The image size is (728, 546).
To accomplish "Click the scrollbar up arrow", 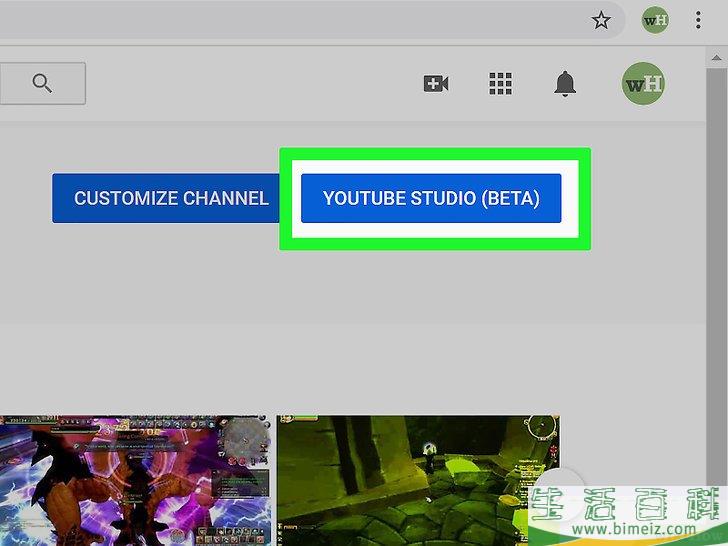I will click(716, 58).
